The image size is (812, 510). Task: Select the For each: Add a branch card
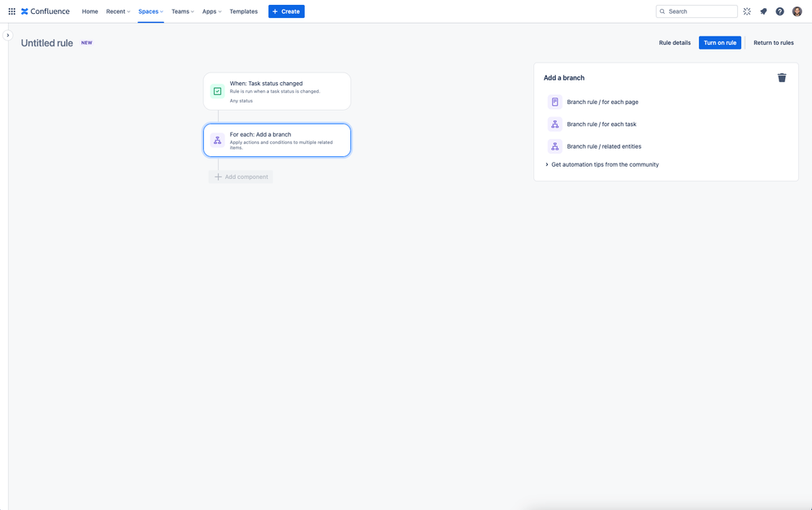(277, 141)
